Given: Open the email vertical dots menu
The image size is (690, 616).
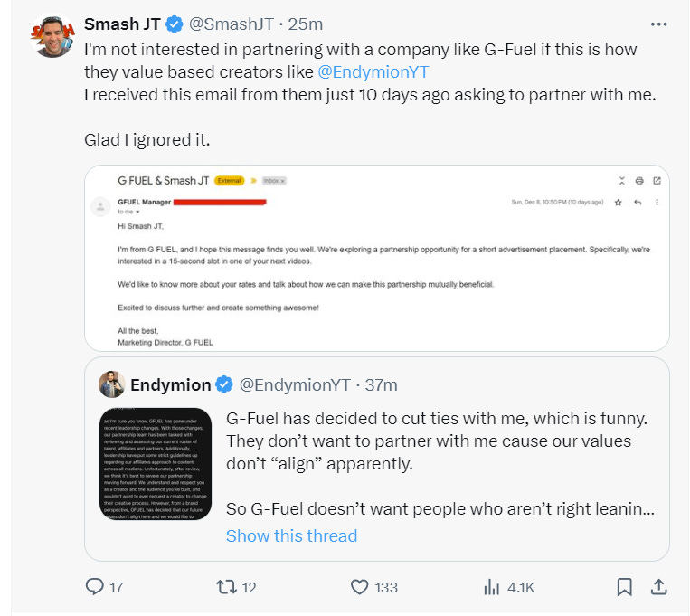Looking at the screenshot, I should (x=657, y=202).
